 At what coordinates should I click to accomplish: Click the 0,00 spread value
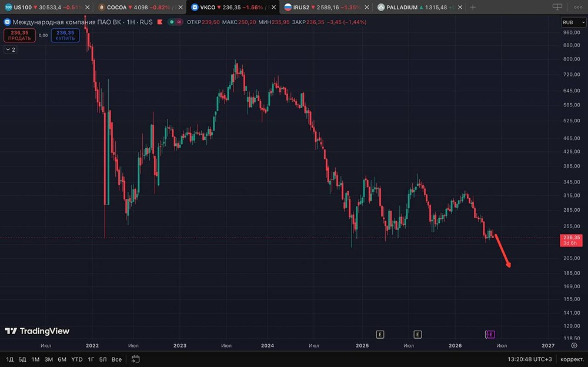pyautogui.click(x=43, y=35)
